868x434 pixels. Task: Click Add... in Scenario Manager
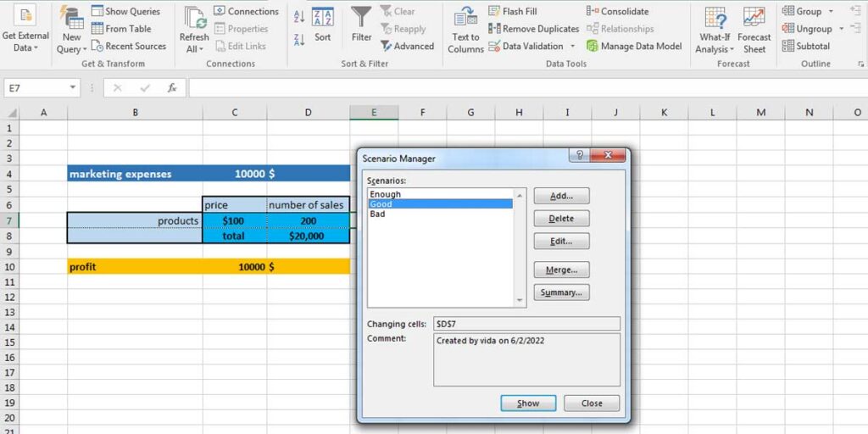(x=561, y=196)
